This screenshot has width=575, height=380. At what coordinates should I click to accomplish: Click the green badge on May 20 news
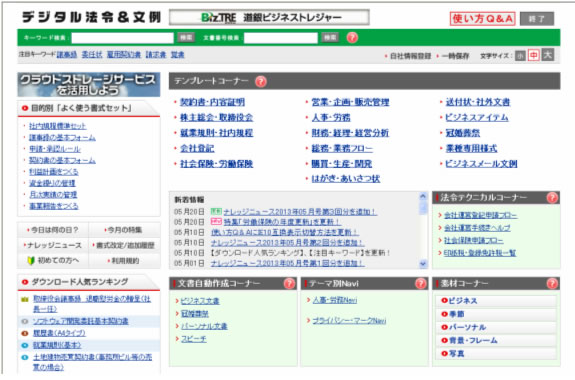216,211
